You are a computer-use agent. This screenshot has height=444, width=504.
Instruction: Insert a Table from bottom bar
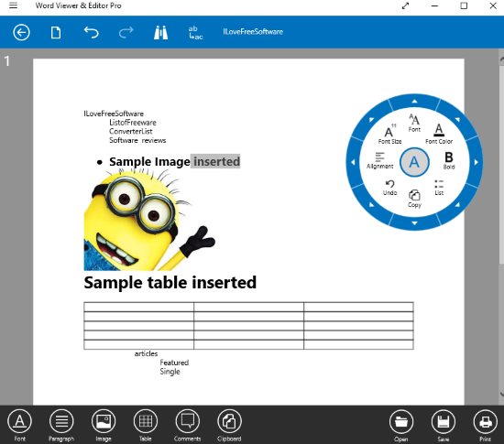(146, 426)
